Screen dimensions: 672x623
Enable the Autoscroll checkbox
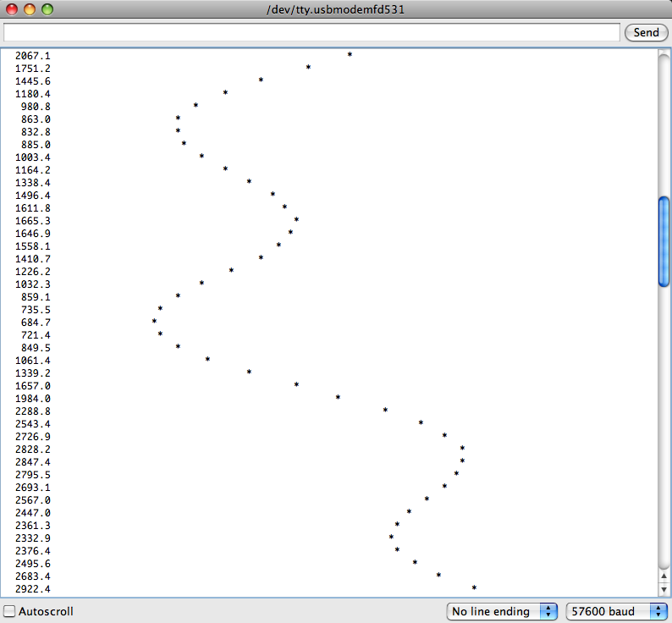(9, 611)
